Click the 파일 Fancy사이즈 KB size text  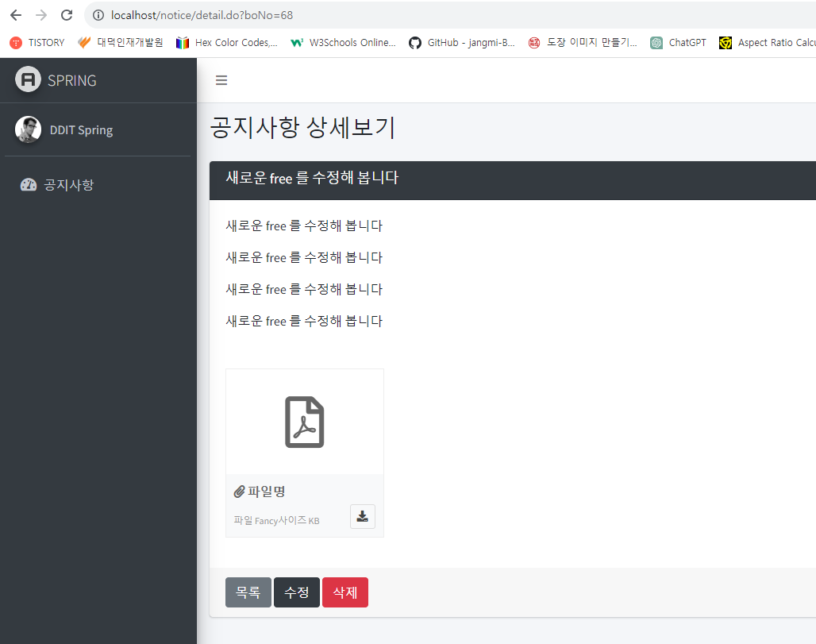click(x=276, y=521)
